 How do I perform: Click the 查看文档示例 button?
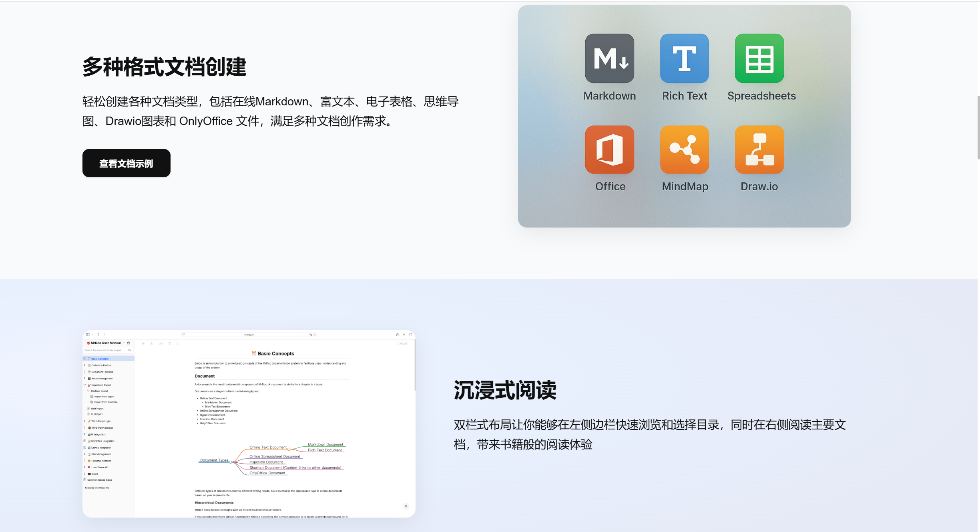point(126,163)
